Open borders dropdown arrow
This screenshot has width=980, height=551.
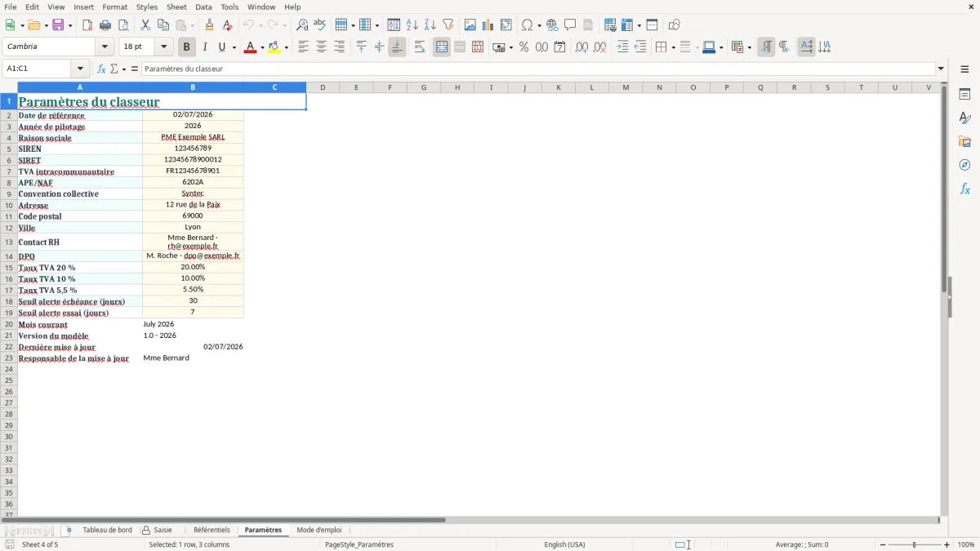pos(672,47)
